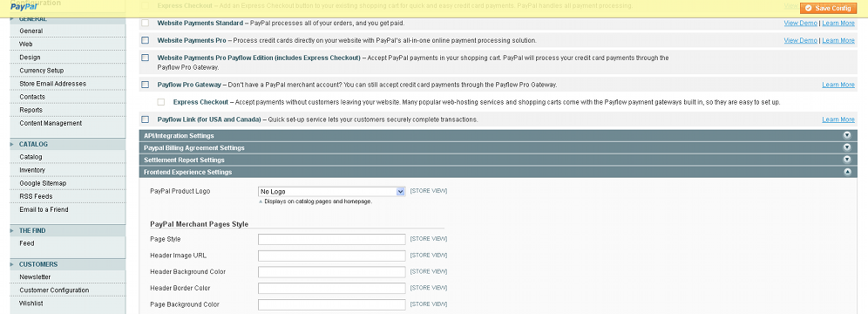Image resolution: width=868 pixels, height=314 pixels.
Task: Open View Demo for Website Payments Standard
Action: [x=801, y=24]
